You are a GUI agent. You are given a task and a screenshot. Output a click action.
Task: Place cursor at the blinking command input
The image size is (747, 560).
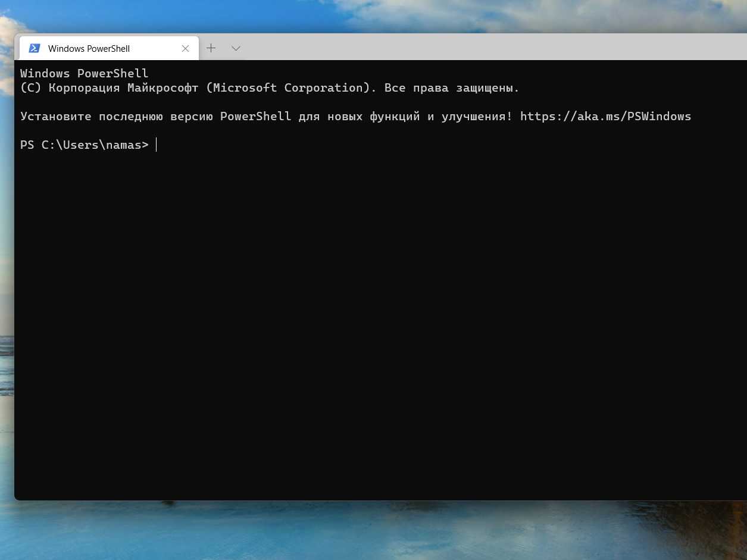pos(157,145)
